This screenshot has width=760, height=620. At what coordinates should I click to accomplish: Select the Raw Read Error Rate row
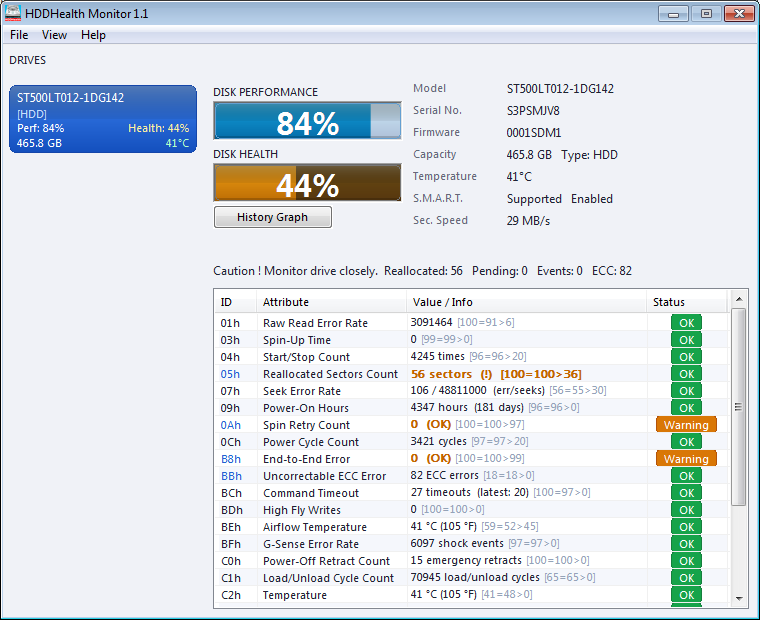click(472, 323)
